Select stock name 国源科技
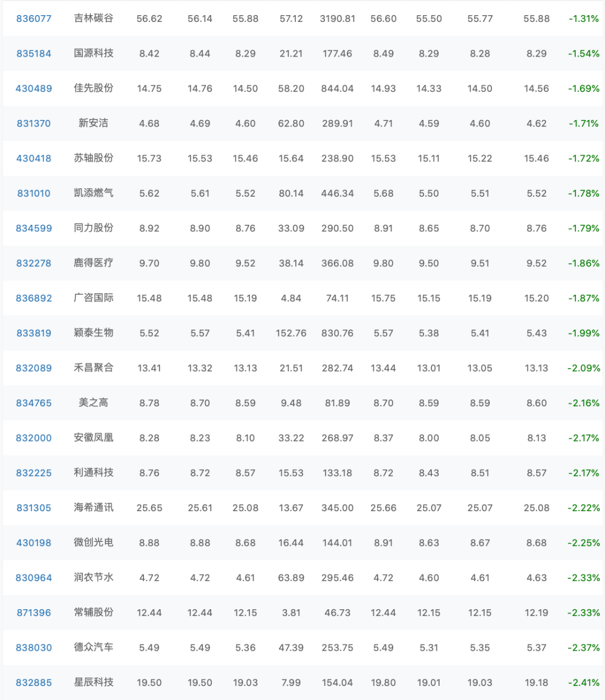The height and width of the screenshot is (700, 605). (94, 53)
